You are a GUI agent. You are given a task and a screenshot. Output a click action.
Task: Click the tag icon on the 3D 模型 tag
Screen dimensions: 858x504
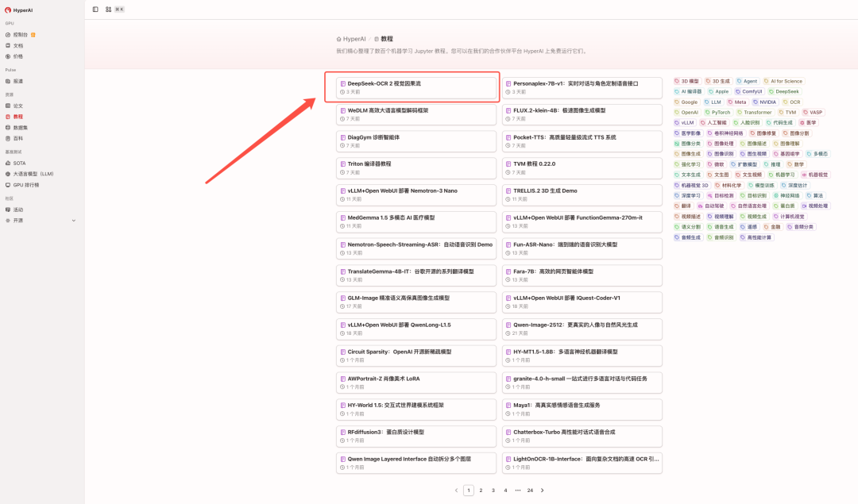tap(677, 81)
